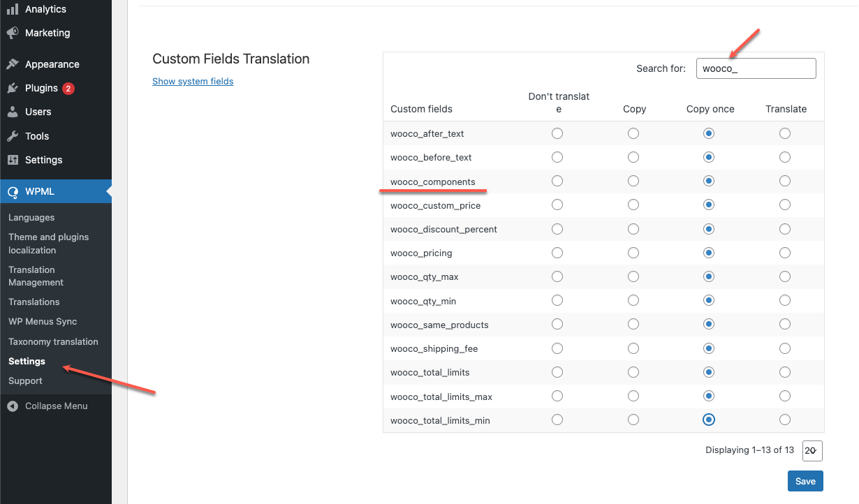This screenshot has width=859, height=504.
Task: Click the Users person icon
Action: point(13,112)
